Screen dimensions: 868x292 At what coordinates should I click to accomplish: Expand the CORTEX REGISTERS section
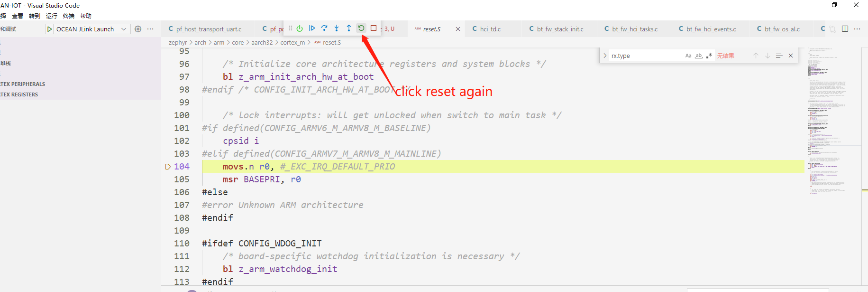coord(19,94)
